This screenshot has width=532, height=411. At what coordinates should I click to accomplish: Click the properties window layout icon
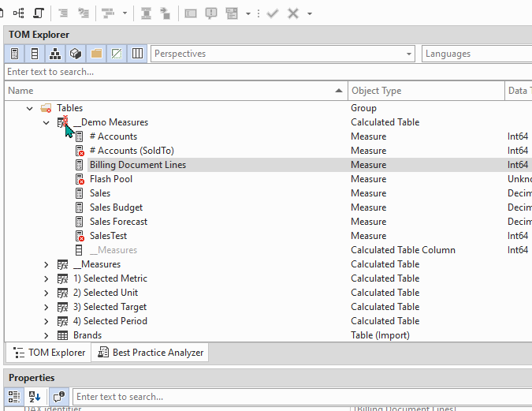[232, 13]
